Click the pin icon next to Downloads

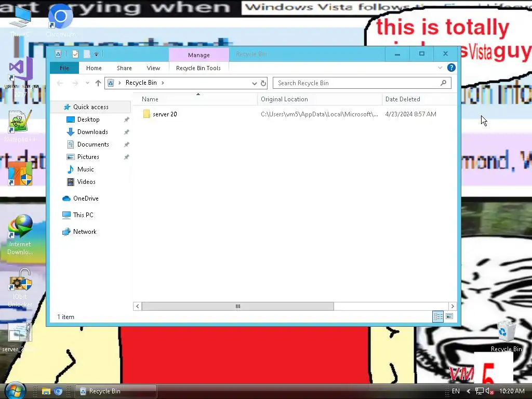(x=127, y=132)
